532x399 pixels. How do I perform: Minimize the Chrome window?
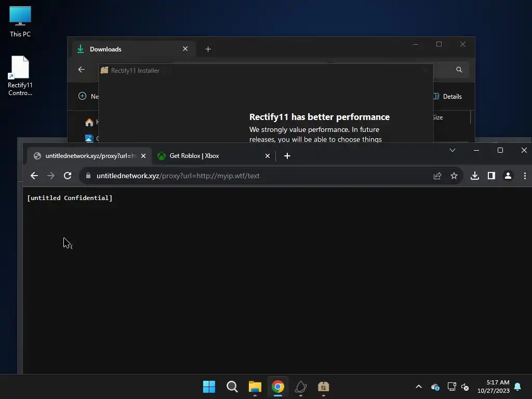[x=476, y=150]
